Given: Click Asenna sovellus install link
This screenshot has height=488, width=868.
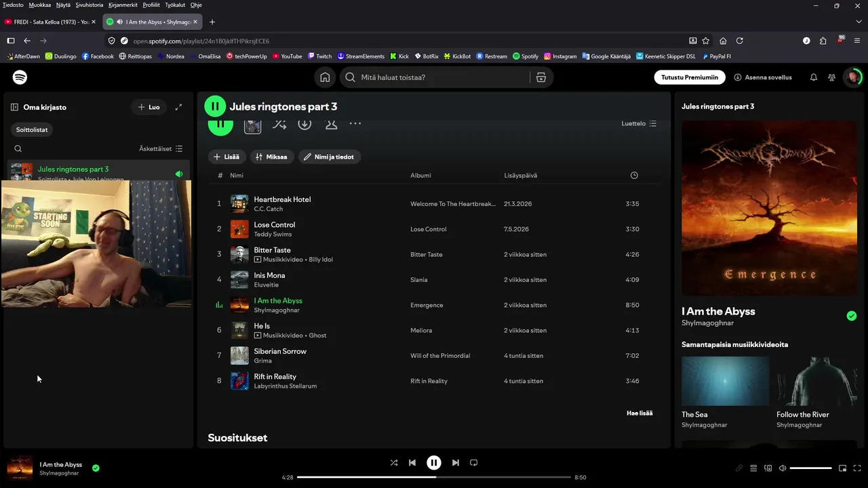Looking at the screenshot, I should 763,77.
